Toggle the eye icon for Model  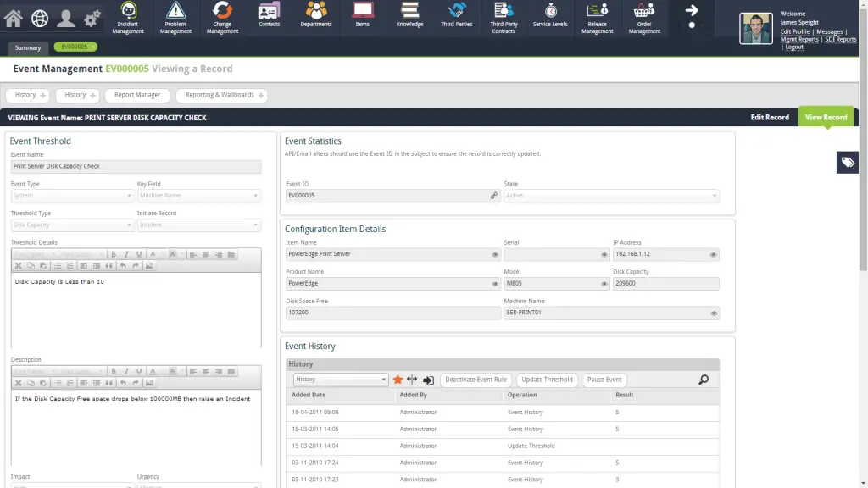604,284
